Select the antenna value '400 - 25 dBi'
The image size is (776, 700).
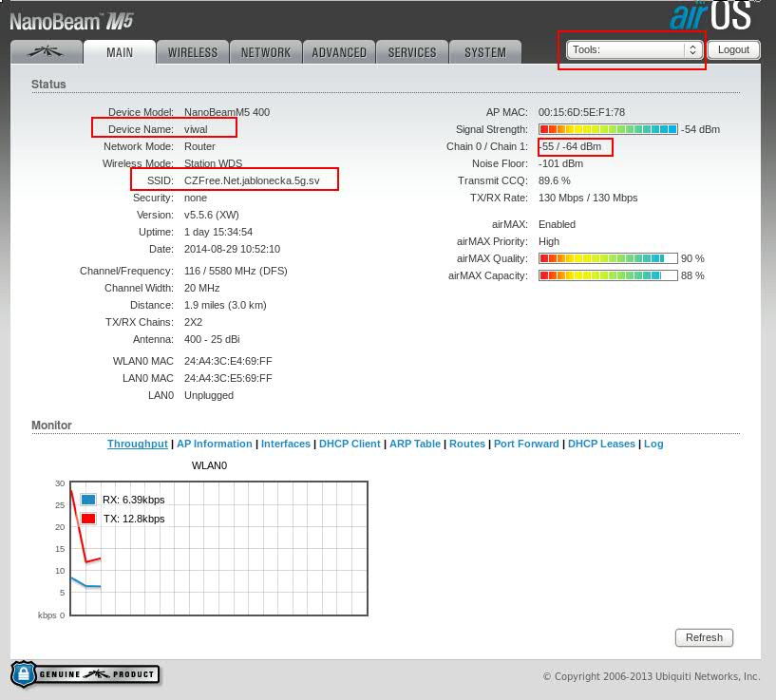(212, 339)
